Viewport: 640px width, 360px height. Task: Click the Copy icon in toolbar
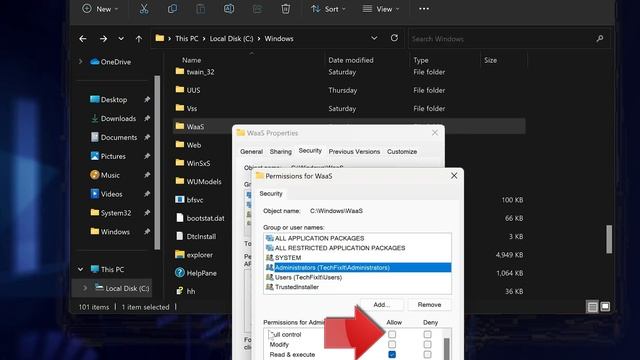click(x=172, y=9)
